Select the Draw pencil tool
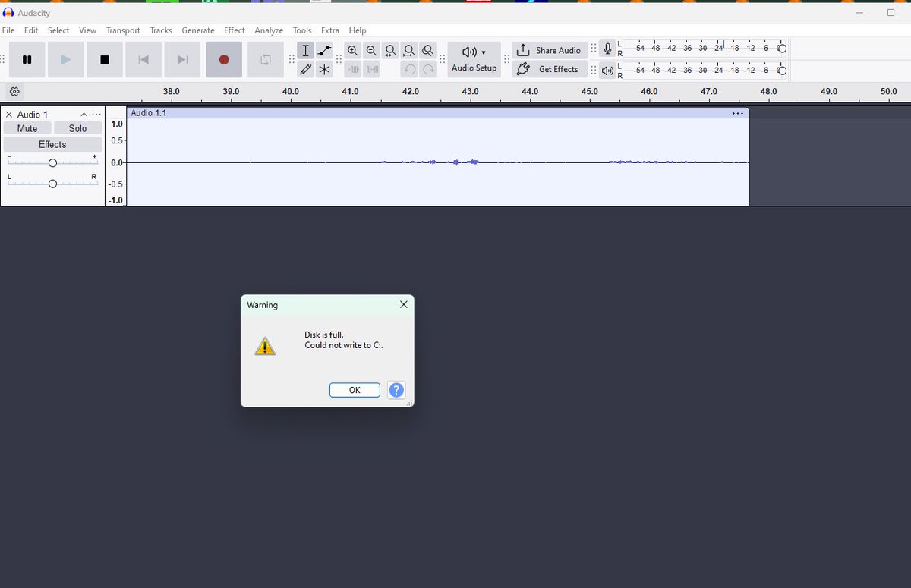The height and width of the screenshot is (588, 911). click(x=305, y=69)
